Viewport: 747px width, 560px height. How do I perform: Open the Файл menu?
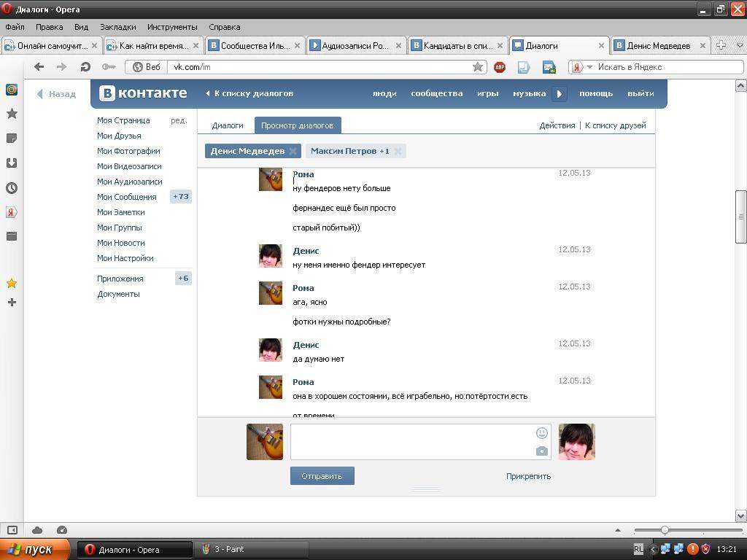tap(15, 27)
